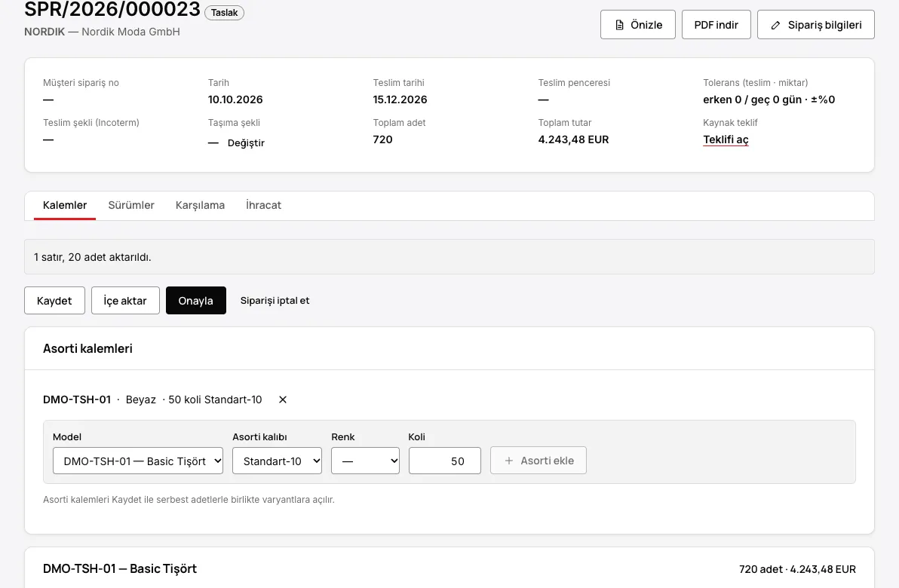Click the document icon in Önizle button
The height and width of the screenshot is (588, 899).
[x=619, y=25]
